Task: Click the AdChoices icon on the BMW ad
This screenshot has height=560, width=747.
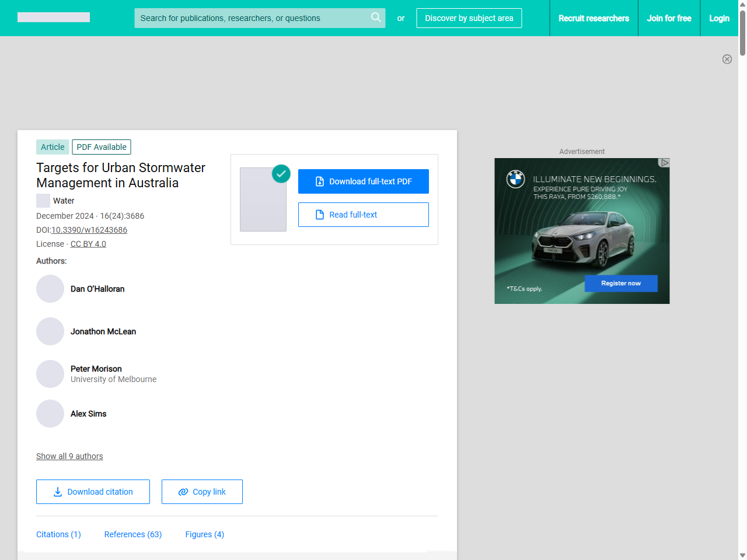Action: (x=665, y=163)
